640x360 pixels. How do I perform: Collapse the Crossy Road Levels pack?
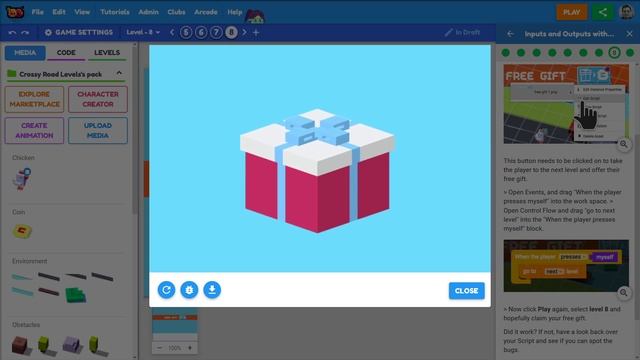[x=119, y=73]
